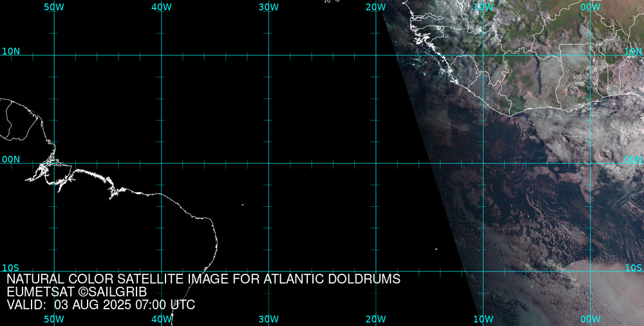Image resolution: width=644 pixels, height=326 pixels.
Task: Click the 00W label on the bottom edge
Action: [x=591, y=319]
